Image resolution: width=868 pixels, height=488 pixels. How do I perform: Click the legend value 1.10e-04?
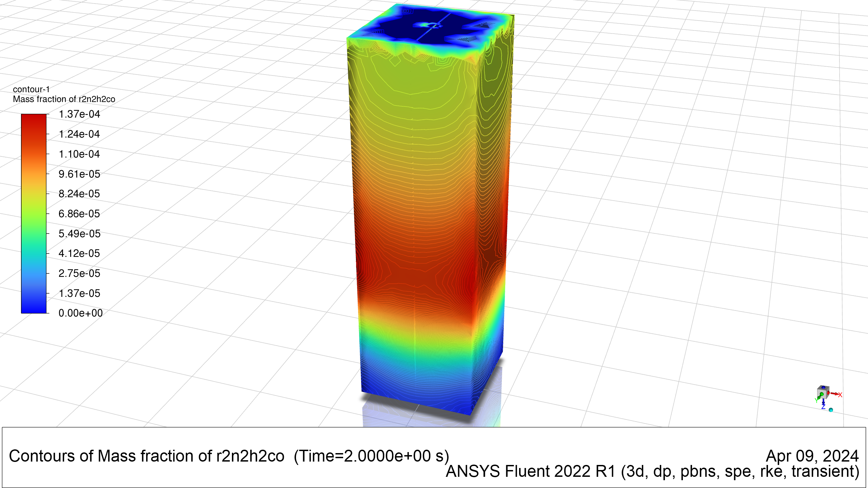[x=79, y=154]
